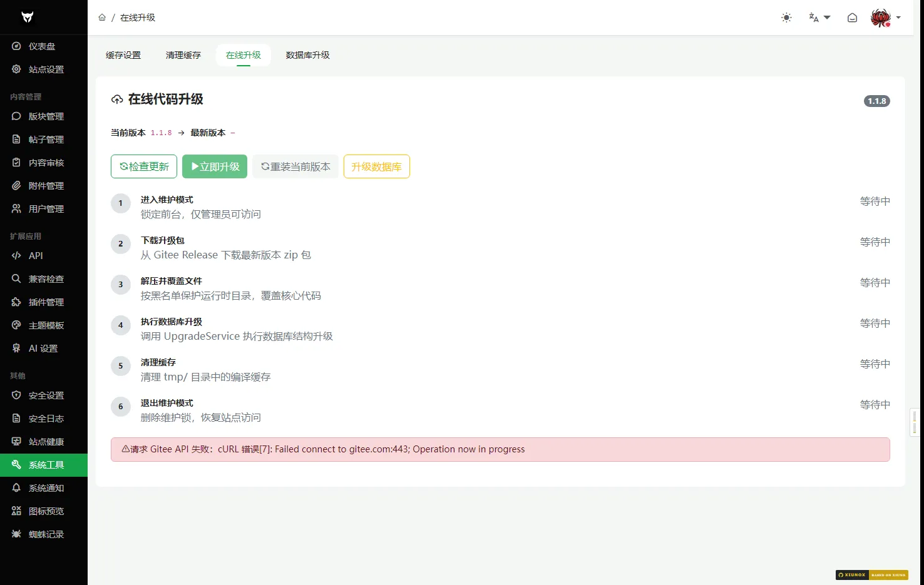924x585 pixels.
Task: Open 蜘蛛记录 spider records
Action: pyautogui.click(x=44, y=534)
